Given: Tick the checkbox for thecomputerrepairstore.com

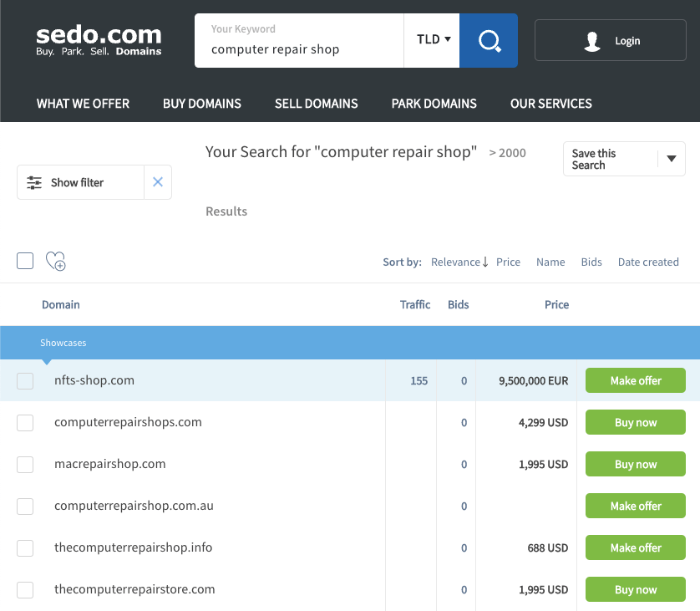Looking at the screenshot, I should click(25, 590).
